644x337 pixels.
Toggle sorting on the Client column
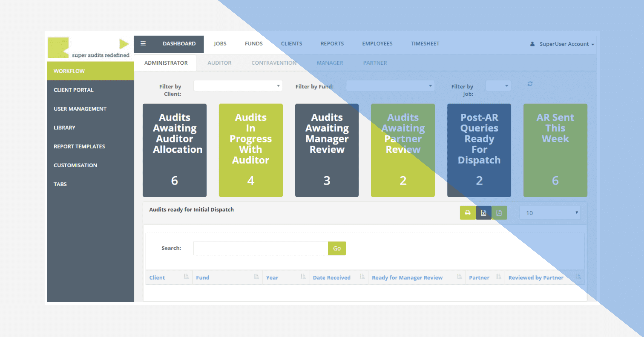click(x=186, y=277)
